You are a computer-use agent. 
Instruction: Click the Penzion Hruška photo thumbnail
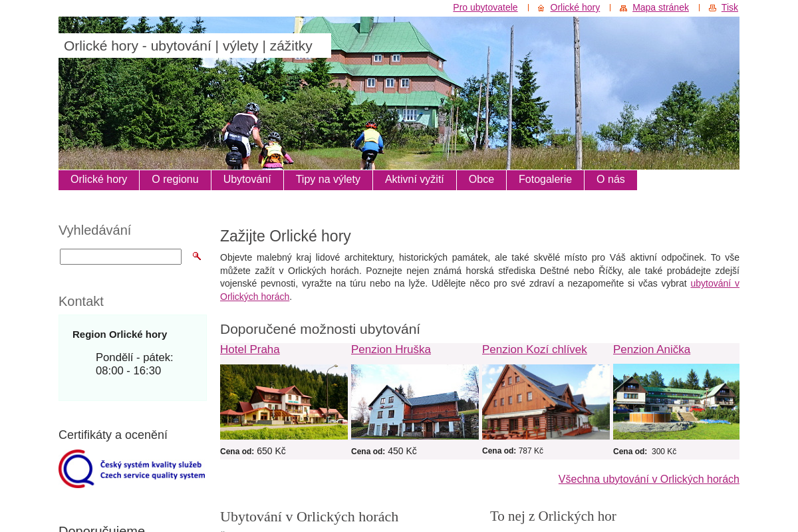415,402
